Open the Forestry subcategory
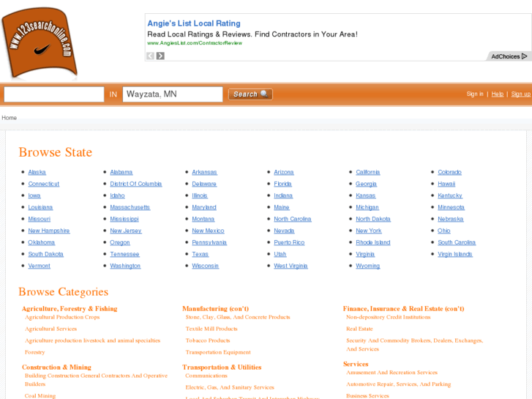Image resolution: width=532 pixels, height=399 pixels. 34,352
